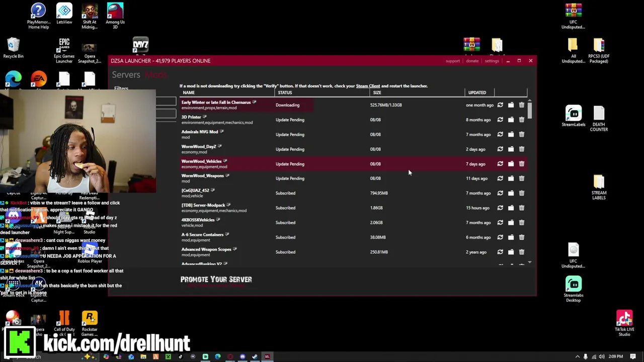Open Discord from the taskbar

243,356
